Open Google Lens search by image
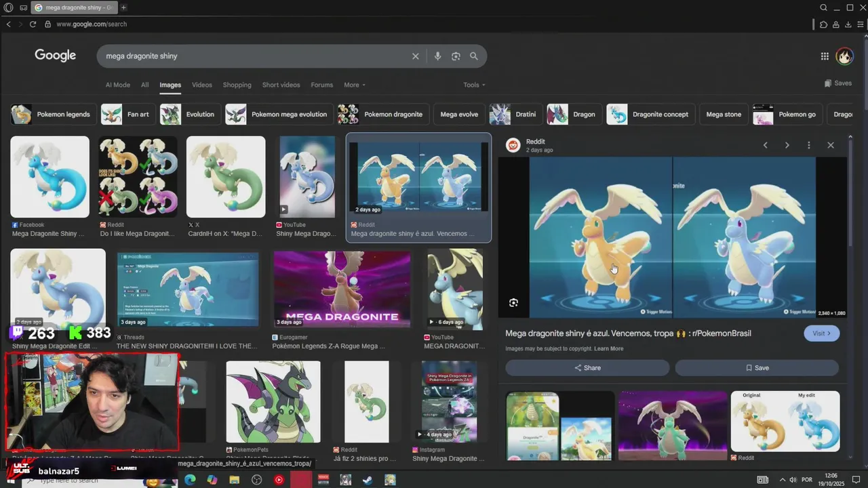Screen dimensions: 868x488 coord(456,56)
